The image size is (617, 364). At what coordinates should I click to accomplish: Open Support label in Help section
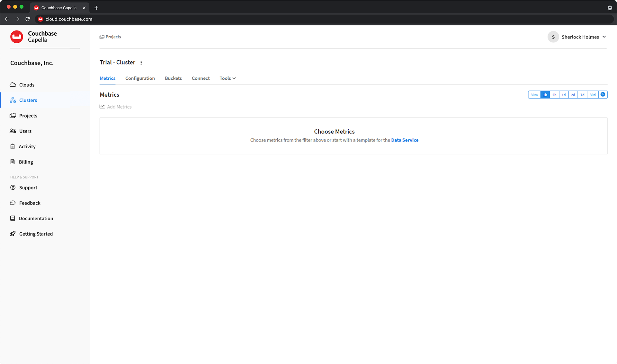[x=28, y=187]
